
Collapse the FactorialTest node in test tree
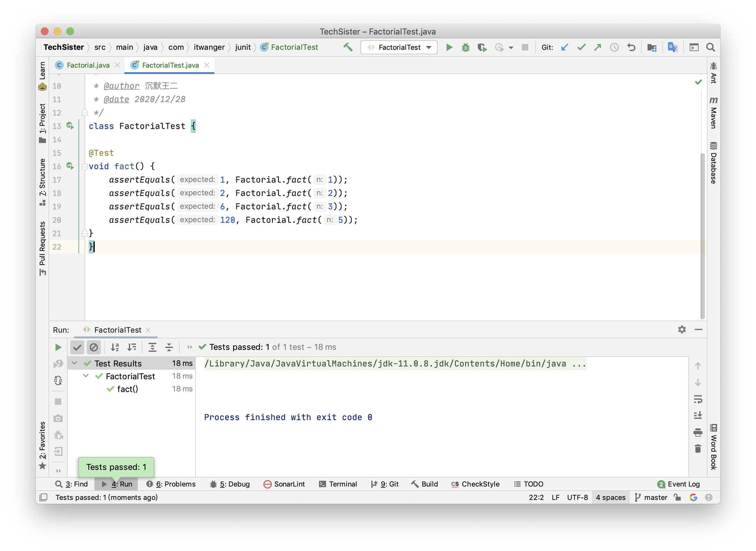pyautogui.click(x=86, y=376)
